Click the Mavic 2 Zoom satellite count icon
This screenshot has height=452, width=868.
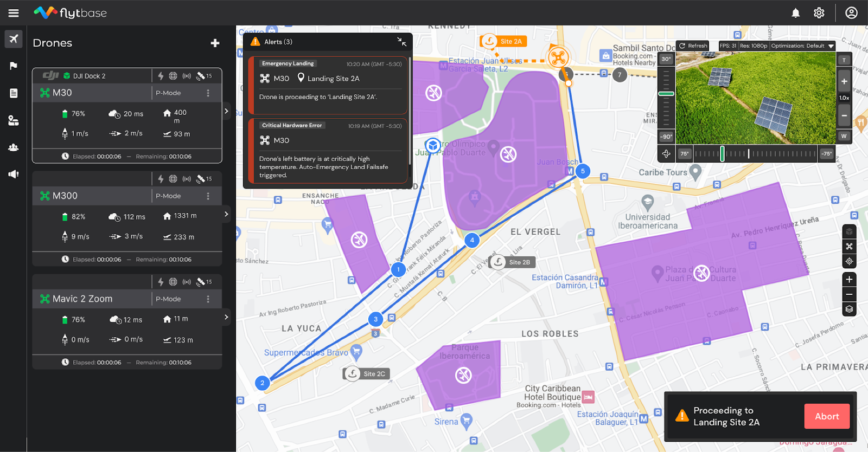click(x=204, y=282)
